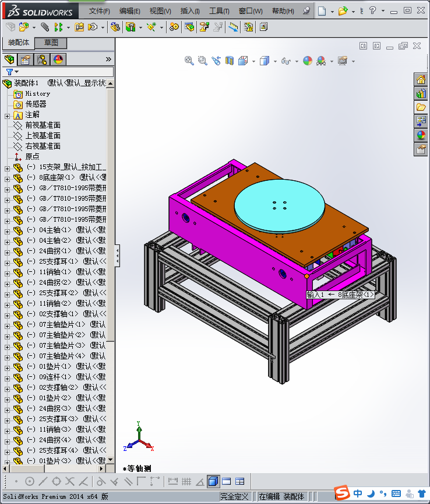430x504 pixels.
Task: Click the Bill of Materials icon
Action: click(x=189, y=27)
